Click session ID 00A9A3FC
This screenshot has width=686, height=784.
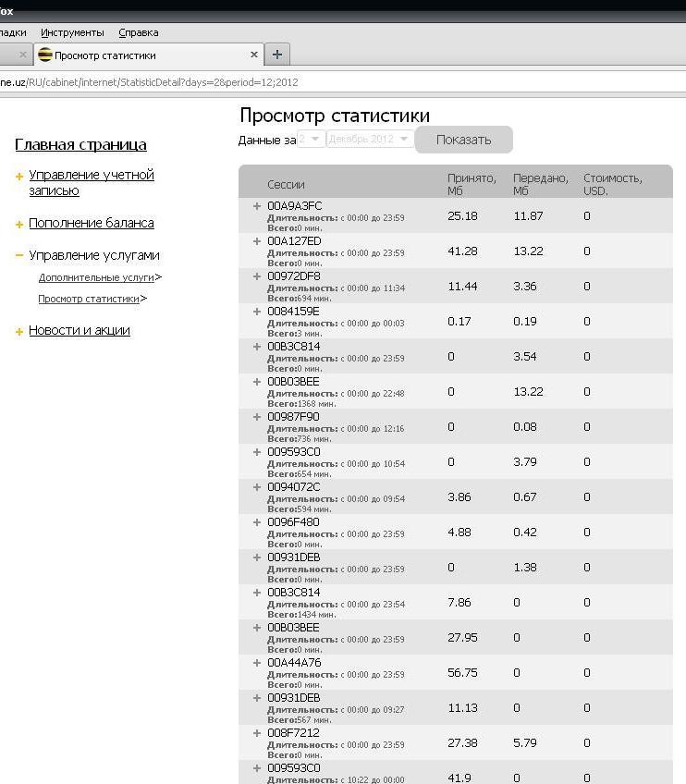(x=295, y=206)
